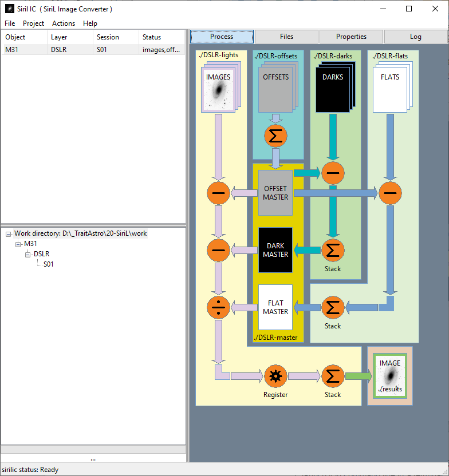
Task: Click the Register label text
Action: coord(275,395)
